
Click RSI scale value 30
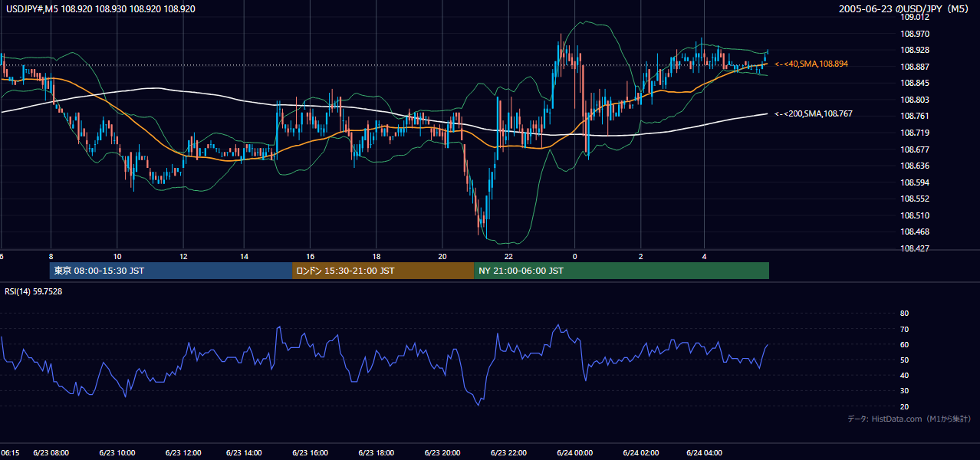click(904, 391)
